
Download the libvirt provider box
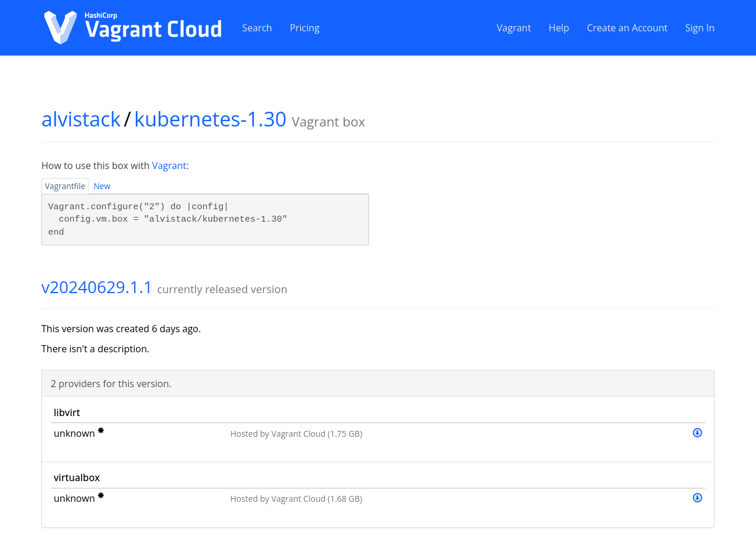tap(697, 433)
